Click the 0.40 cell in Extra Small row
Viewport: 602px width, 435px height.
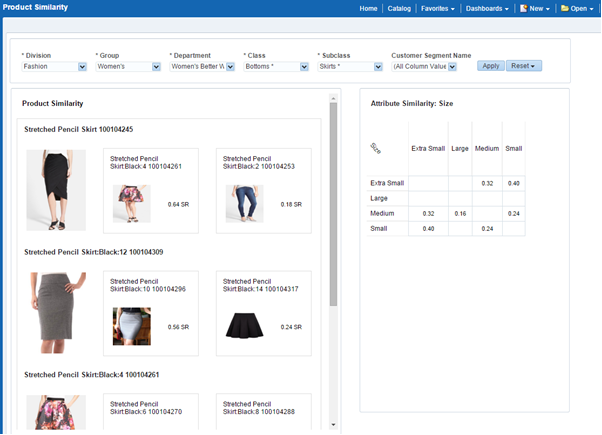(514, 184)
